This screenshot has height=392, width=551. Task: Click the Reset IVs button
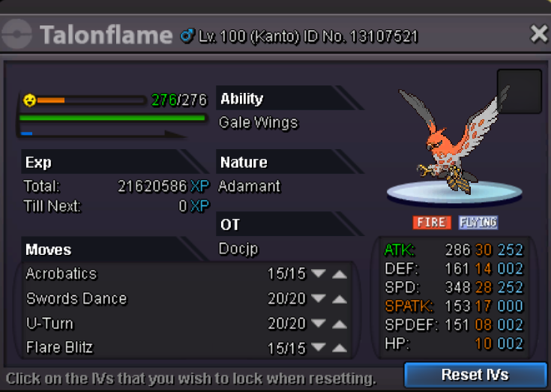click(x=475, y=375)
